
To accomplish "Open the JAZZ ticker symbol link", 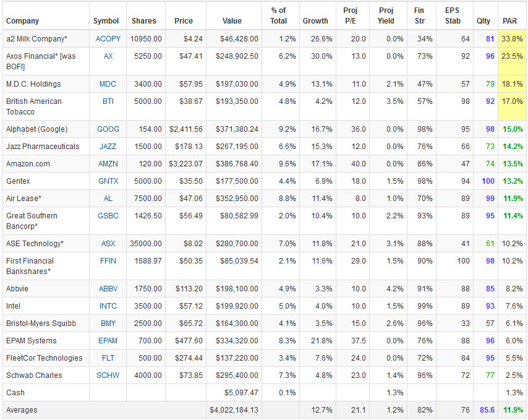I will (x=108, y=147).
